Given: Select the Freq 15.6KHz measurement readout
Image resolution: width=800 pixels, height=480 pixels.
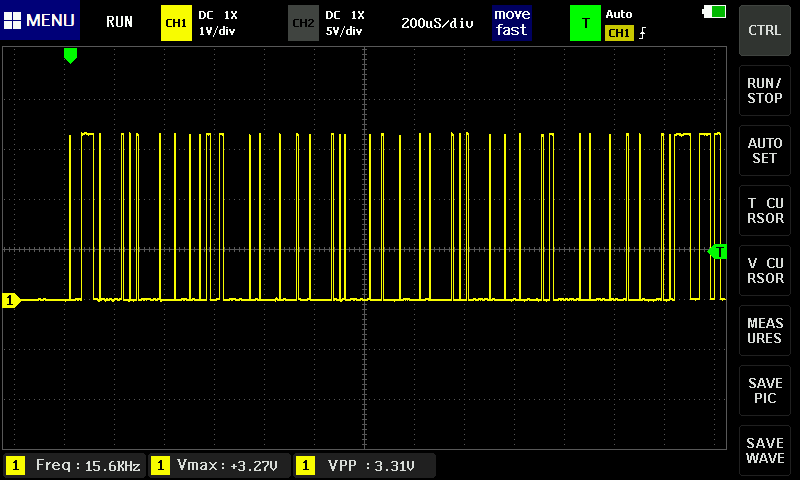Looking at the screenshot, I should tap(74, 465).
